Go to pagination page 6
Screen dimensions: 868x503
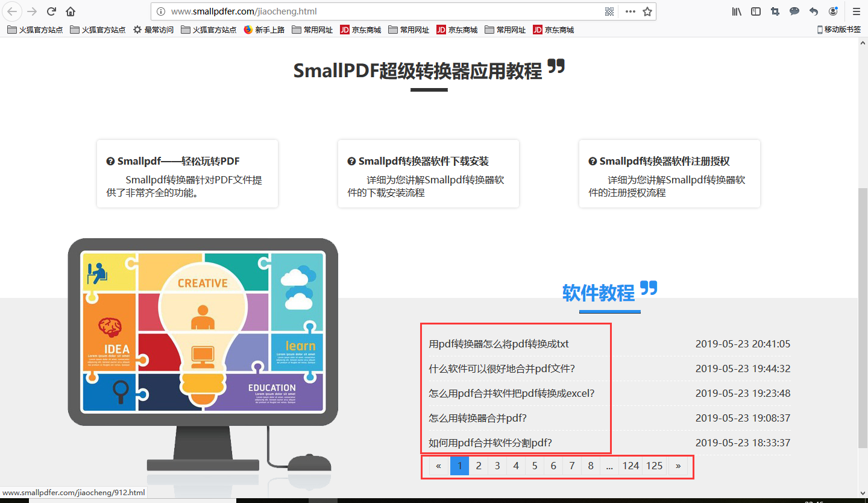pyautogui.click(x=553, y=466)
